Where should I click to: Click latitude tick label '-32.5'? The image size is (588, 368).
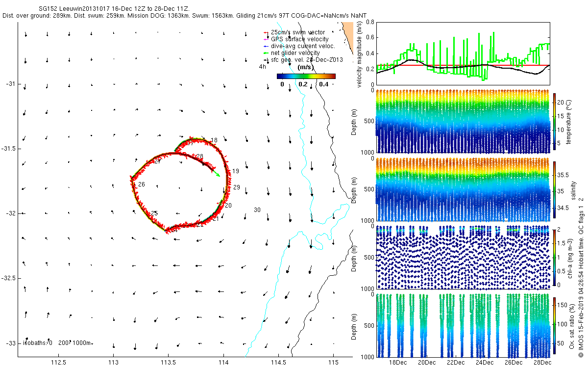pyautogui.click(x=9, y=278)
